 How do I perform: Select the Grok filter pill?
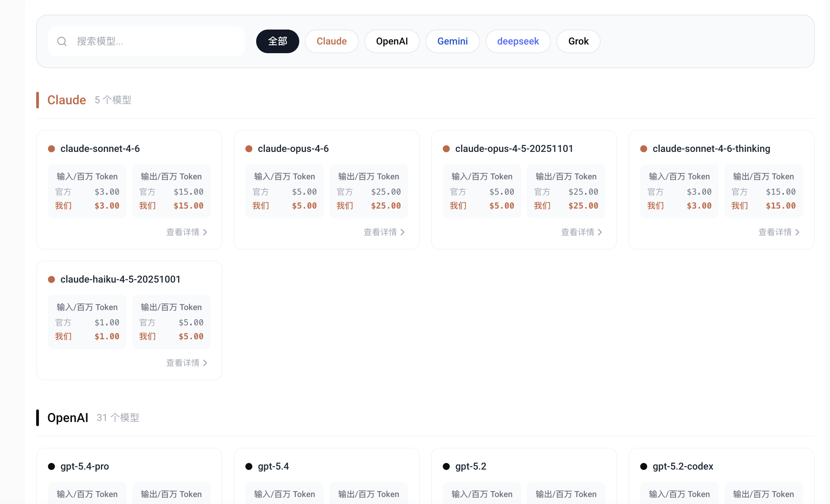click(x=578, y=41)
